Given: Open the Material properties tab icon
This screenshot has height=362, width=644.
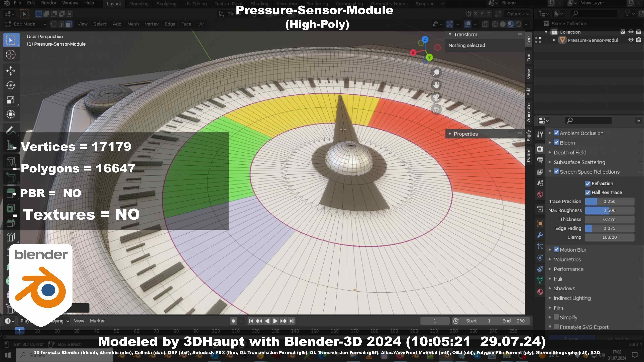Looking at the screenshot, I should click(x=540, y=292).
